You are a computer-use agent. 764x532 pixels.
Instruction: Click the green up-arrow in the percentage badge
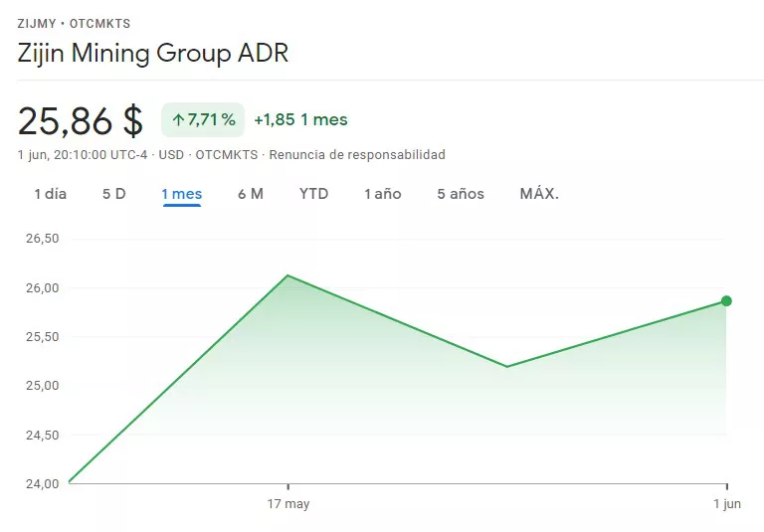tap(178, 120)
